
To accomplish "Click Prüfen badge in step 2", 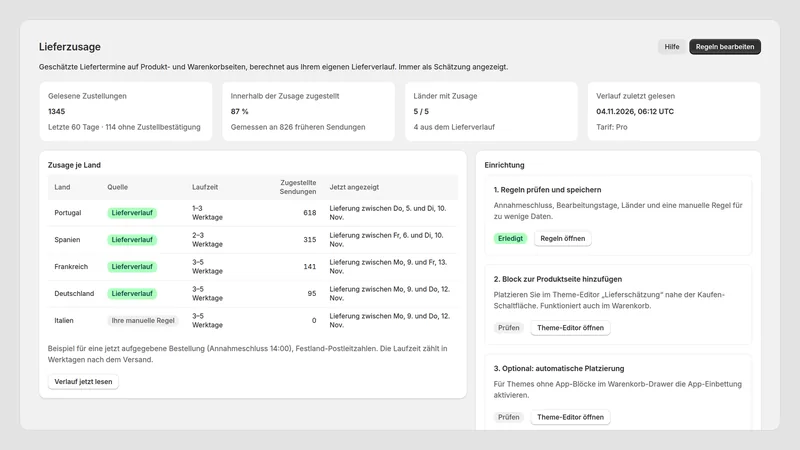I will coord(508,328).
